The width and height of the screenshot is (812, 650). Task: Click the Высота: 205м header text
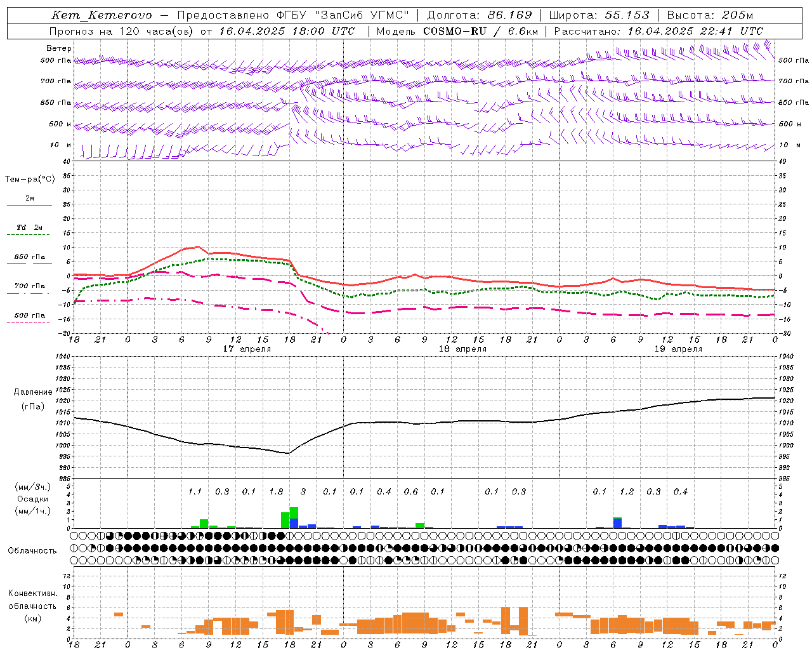[x=710, y=15]
